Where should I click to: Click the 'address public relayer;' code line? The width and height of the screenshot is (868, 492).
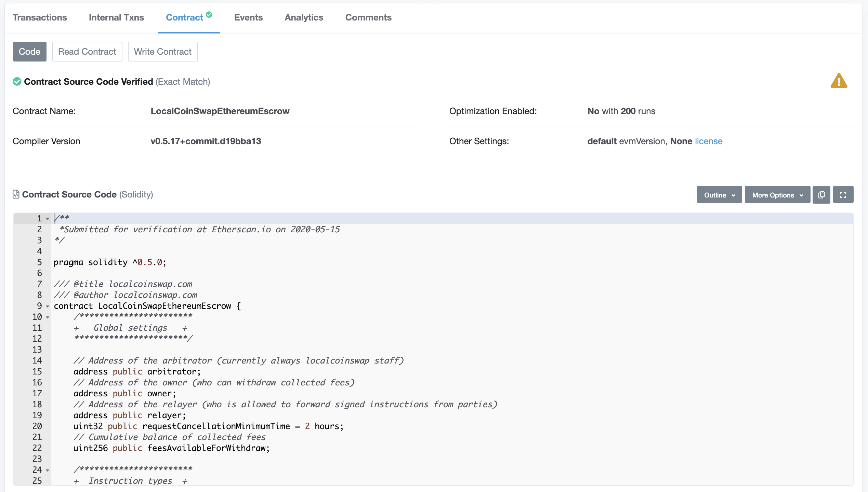[130, 415]
